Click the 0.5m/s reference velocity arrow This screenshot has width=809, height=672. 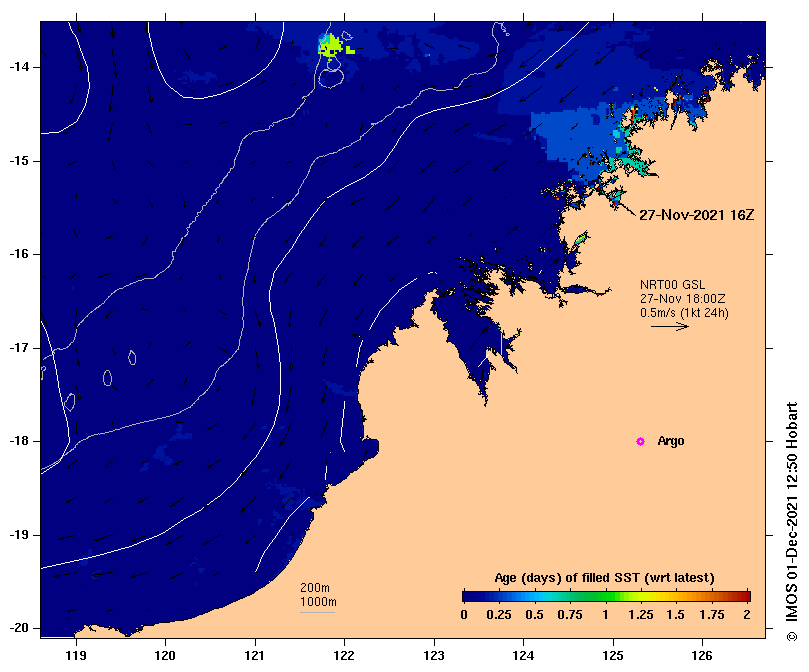(x=669, y=327)
